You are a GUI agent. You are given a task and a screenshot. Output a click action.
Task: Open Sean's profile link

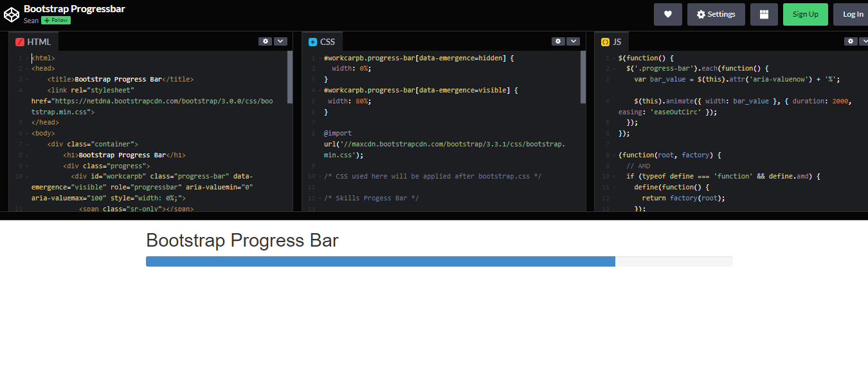point(30,20)
